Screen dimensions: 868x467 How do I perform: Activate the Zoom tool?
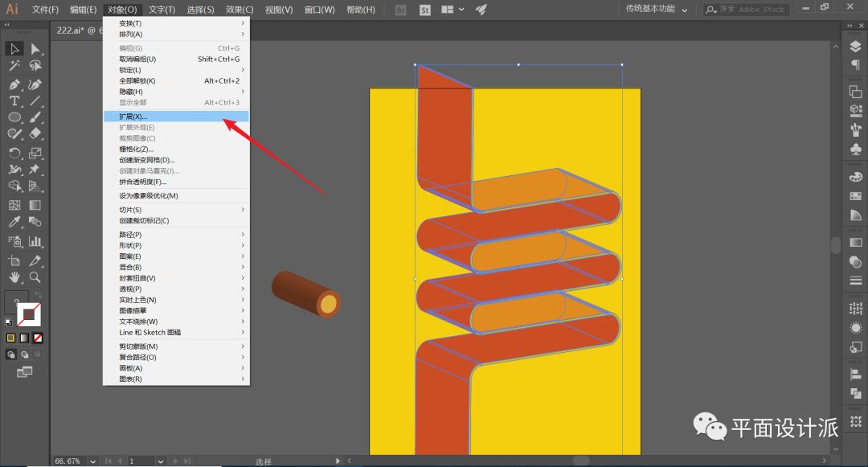35,277
